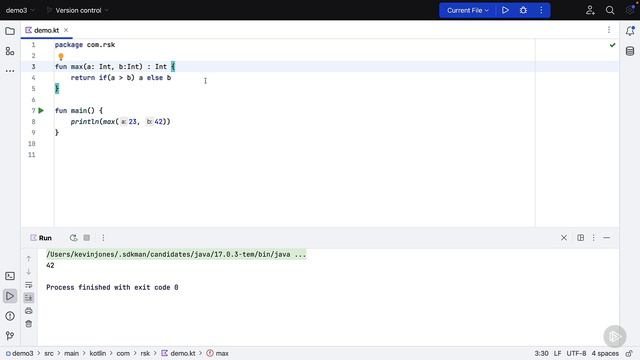This screenshot has width=640, height=360.
Task: Change the 4 spaces indent setting
Action: coord(605,353)
